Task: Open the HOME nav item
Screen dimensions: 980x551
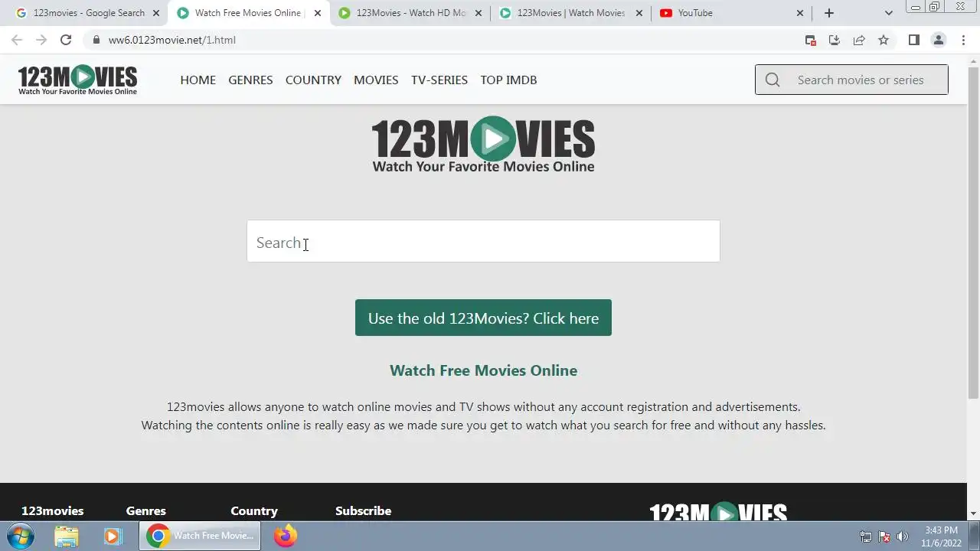Action: pyautogui.click(x=198, y=80)
